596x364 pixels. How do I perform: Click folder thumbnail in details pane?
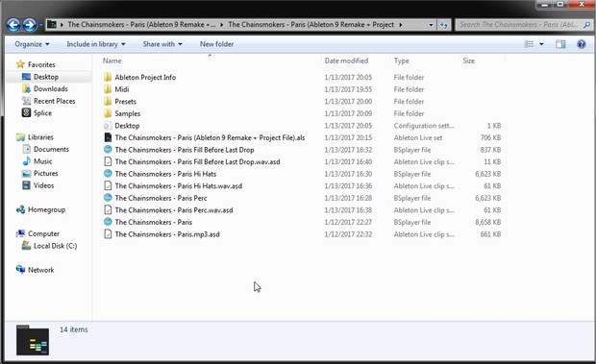click(33, 340)
